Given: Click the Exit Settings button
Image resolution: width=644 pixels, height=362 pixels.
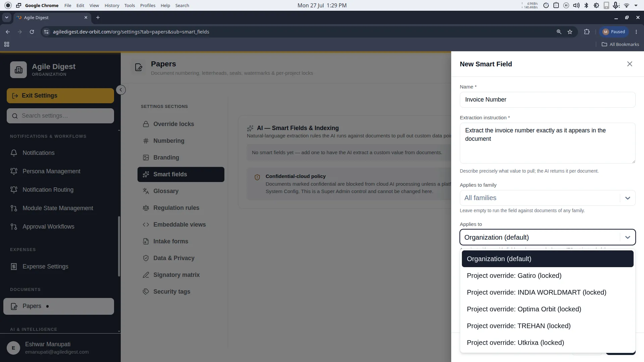Looking at the screenshot, I should [x=60, y=96].
